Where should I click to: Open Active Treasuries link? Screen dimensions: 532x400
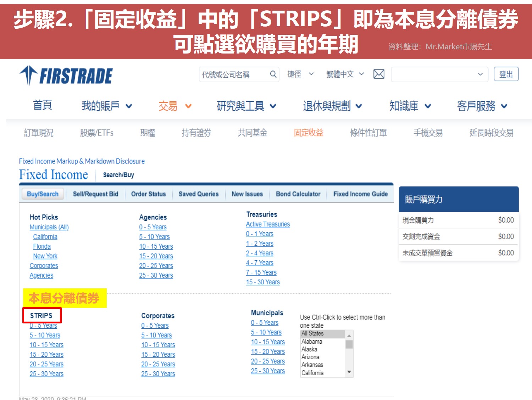pyautogui.click(x=268, y=224)
